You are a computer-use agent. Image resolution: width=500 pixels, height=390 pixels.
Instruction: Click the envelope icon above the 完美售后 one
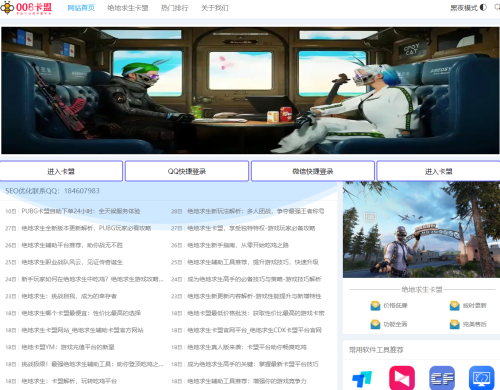455,306
